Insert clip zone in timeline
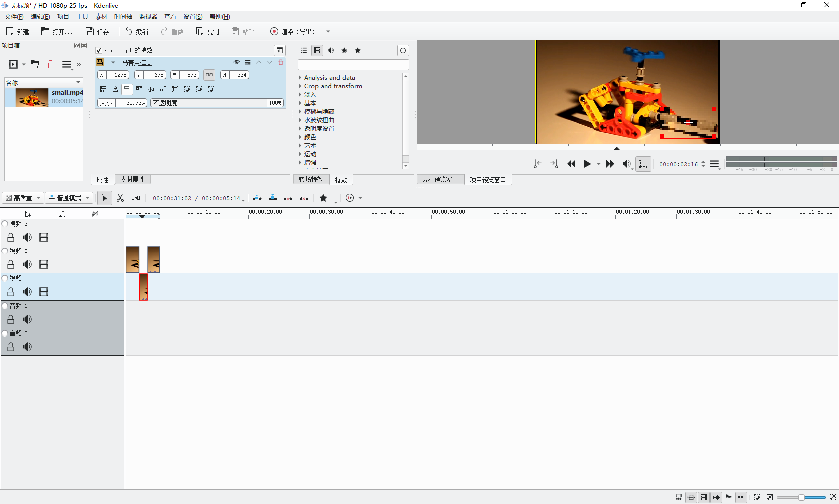The image size is (839, 504). [257, 198]
